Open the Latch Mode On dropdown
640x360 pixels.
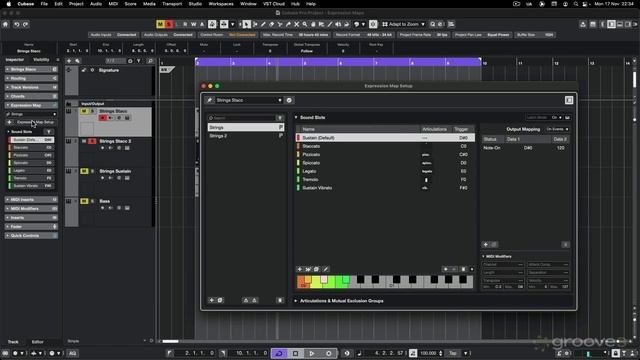click(558, 118)
